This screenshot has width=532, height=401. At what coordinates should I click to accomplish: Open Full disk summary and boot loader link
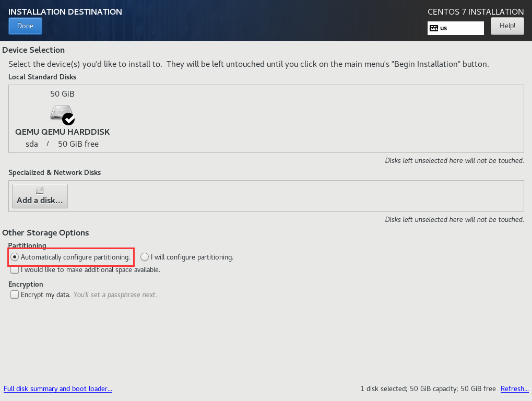click(x=57, y=389)
